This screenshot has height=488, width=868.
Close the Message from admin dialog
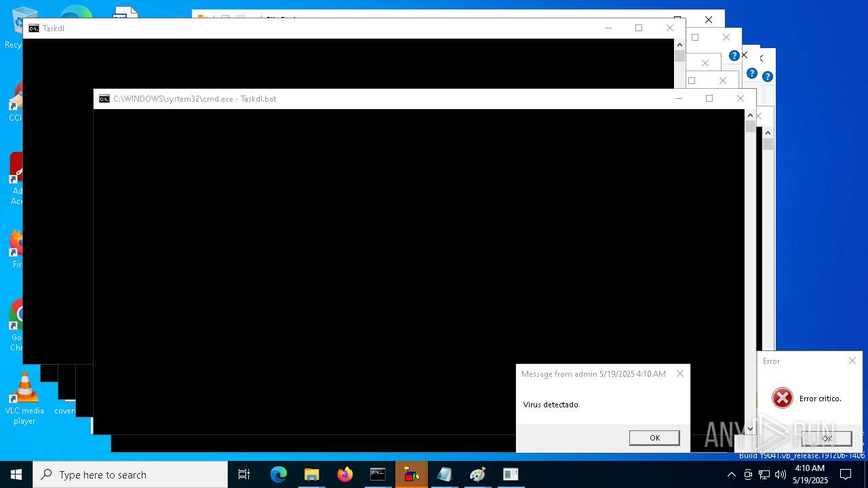pos(680,373)
